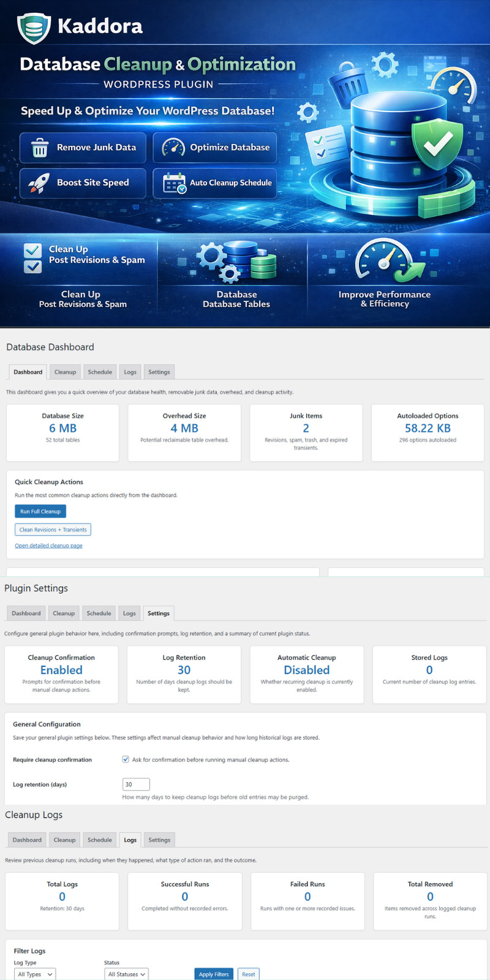Screen dimensions: 490x980
Task: Click the Successful Runs value 0
Action: coord(185,897)
